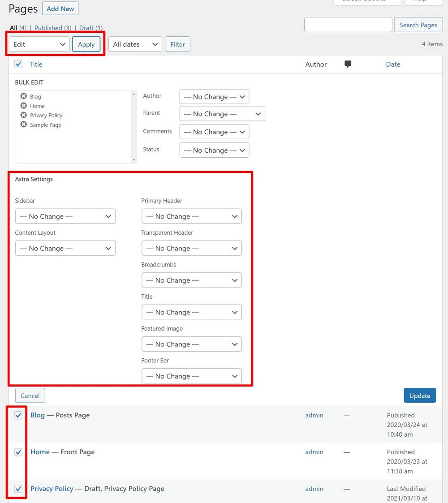Open the Transparent Header dropdown
Screen dimensions: 448x503
point(192,248)
